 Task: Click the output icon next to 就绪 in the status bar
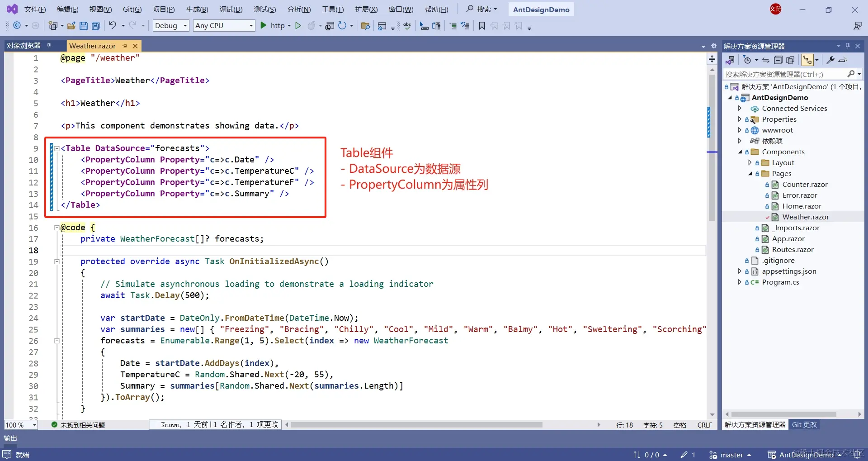pyautogui.click(x=7, y=455)
